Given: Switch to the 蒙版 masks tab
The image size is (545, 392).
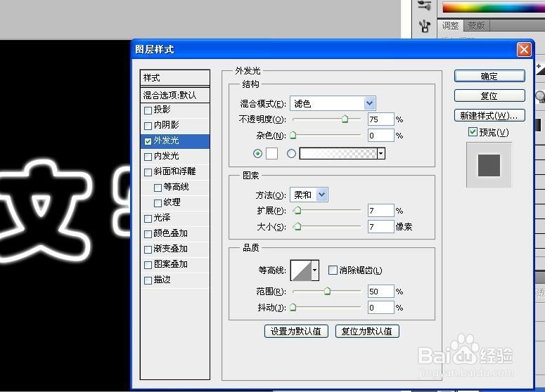Looking at the screenshot, I should tap(476, 25).
